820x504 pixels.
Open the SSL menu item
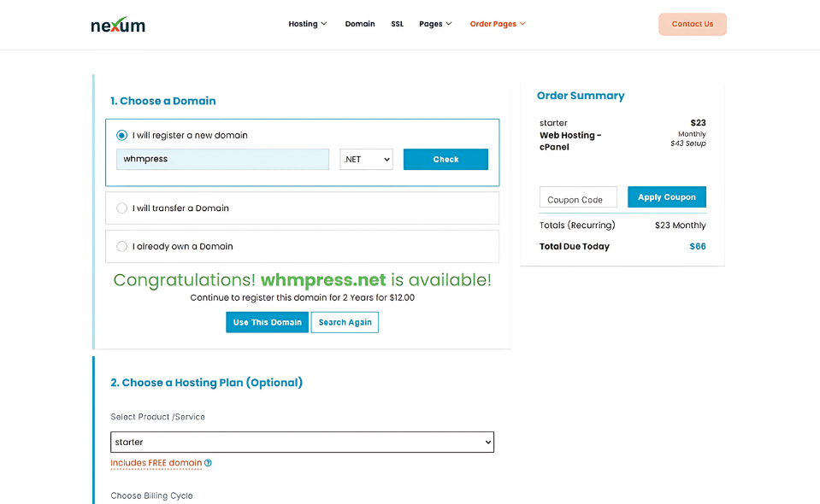coord(398,24)
